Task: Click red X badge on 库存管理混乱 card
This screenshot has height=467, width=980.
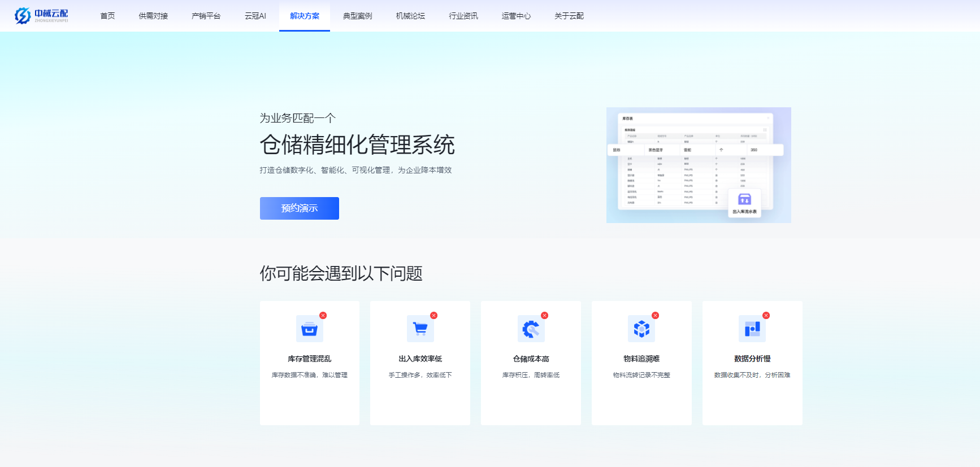Action: tap(323, 316)
